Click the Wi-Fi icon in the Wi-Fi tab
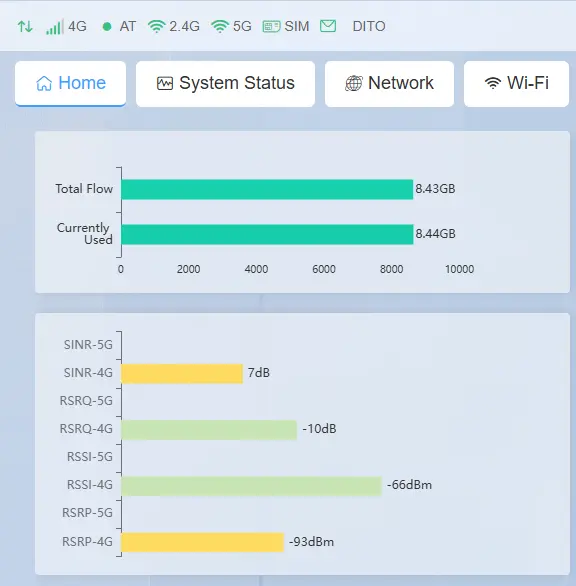 click(493, 83)
